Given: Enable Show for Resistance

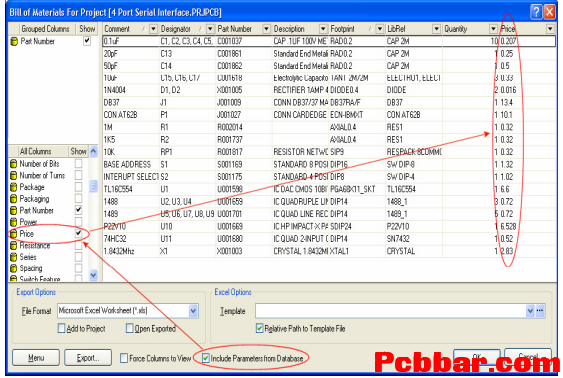Looking at the screenshot, I should 78,245.
